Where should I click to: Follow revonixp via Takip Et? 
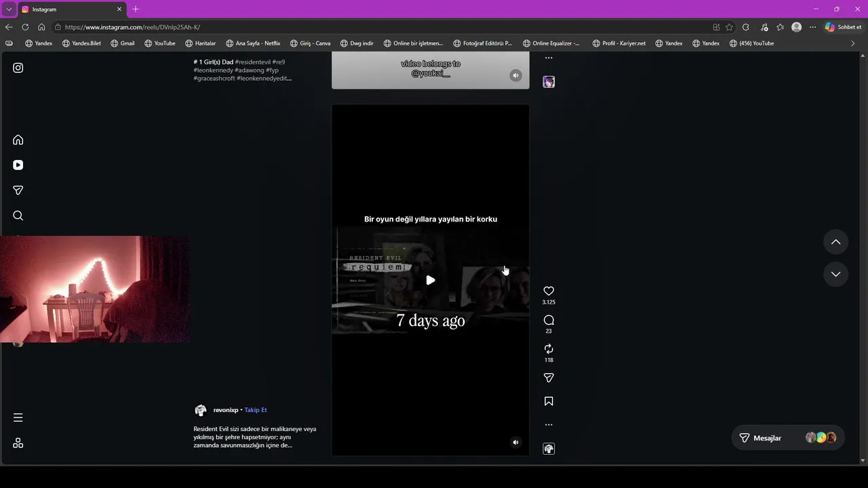(256, 410)
